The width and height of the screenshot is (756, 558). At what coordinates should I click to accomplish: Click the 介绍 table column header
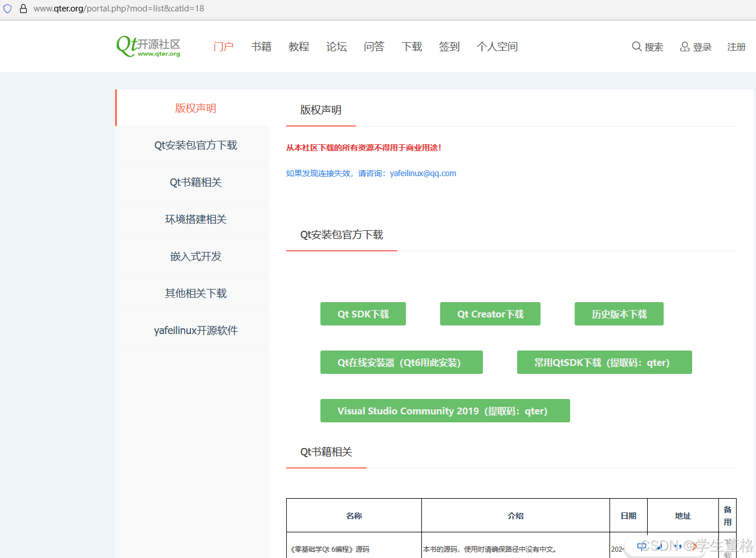click(x=515, y=516)
